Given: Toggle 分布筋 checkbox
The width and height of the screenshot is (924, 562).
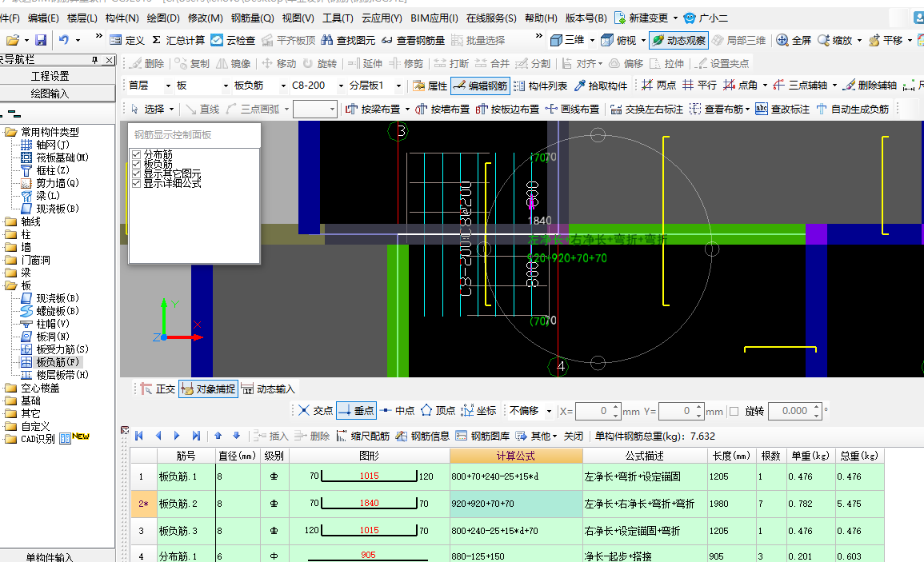Looking at the screenshot, I should coord(136,154).
